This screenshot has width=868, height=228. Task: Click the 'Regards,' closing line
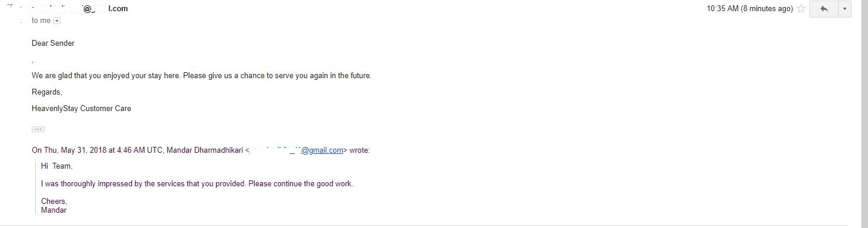[x=47, y=92]
